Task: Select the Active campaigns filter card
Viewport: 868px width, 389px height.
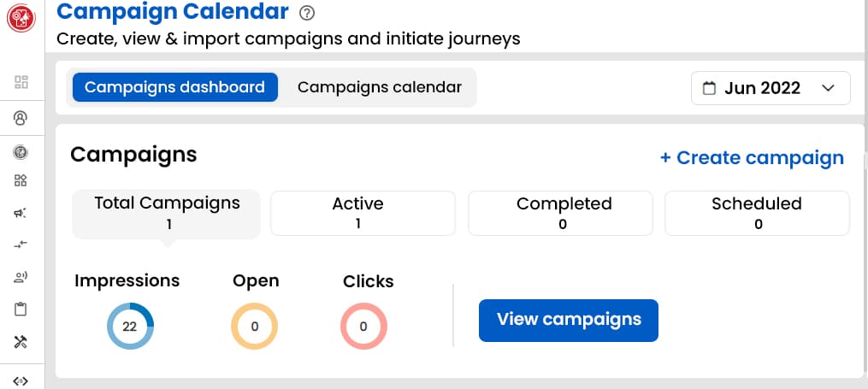Action: click(x=363, y=213)
